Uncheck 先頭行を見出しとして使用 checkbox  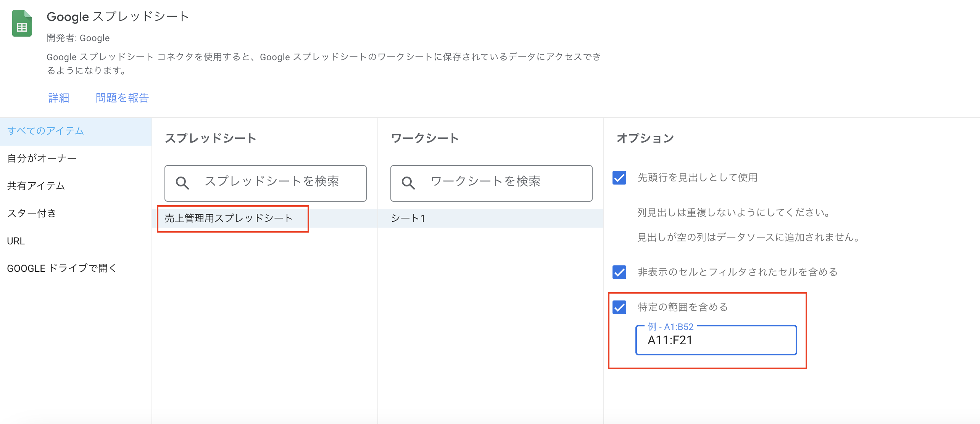click(619, 178)
